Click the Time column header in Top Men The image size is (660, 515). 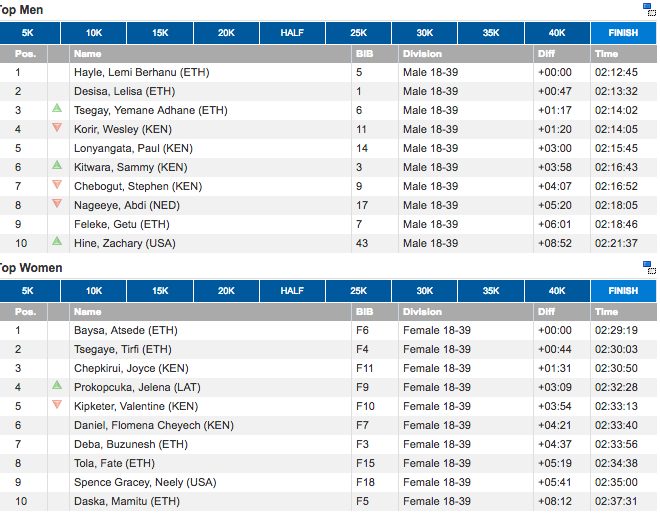[607, 53]
